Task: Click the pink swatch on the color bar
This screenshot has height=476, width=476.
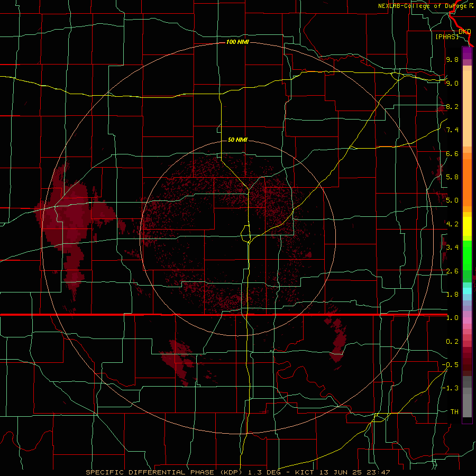Action: tap(467, 321)
